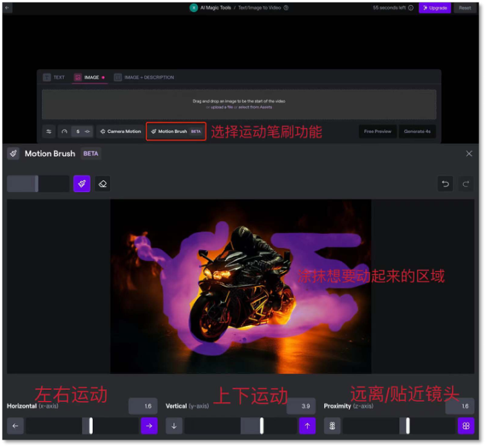Viewport: 487px width, 448px height.
Task: Open AI Magic Tools breadcrumb
Action: pos(215,8)
